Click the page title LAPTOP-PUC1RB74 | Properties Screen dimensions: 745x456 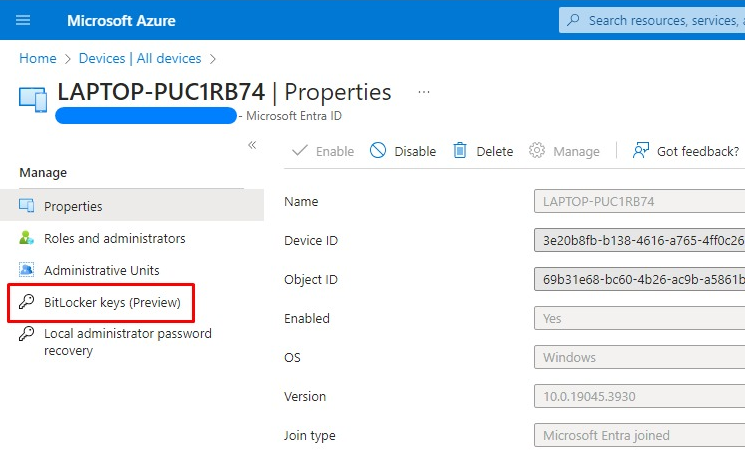[224, 92]
